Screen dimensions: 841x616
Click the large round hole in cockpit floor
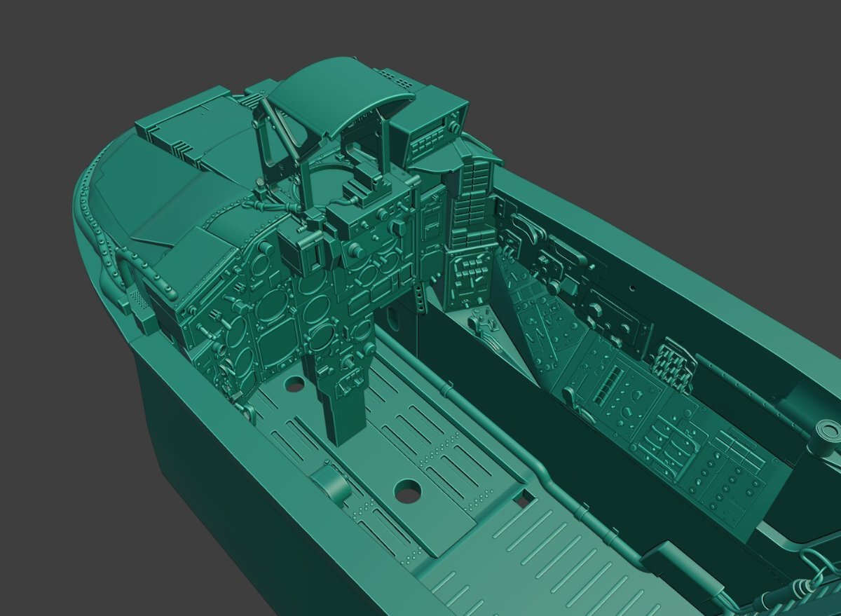tap(407, 491)
